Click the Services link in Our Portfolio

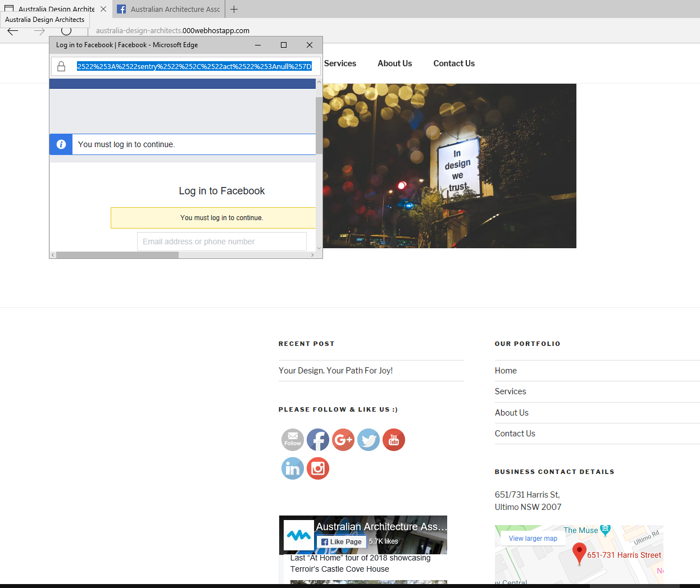click(510, 391)
